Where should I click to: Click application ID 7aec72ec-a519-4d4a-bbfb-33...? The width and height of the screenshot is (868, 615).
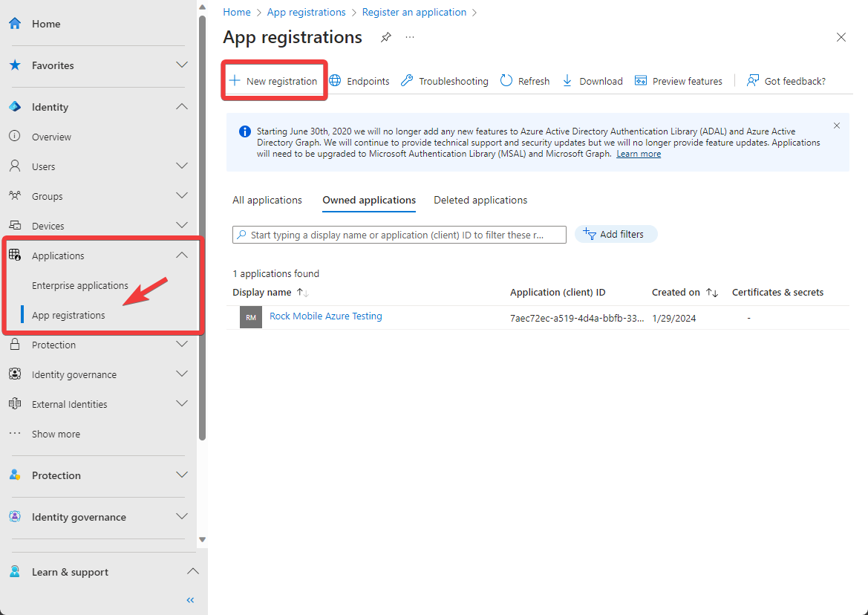click(x=577, y=319)
